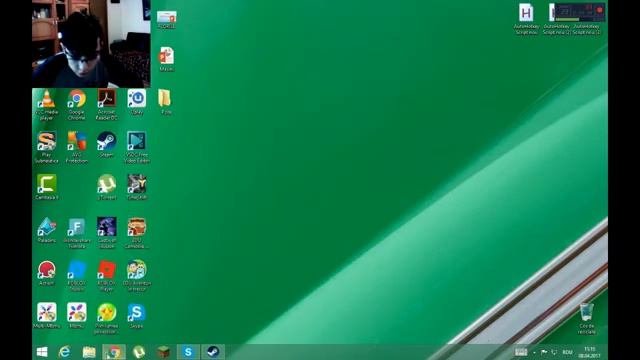Select the Recycle Bin icon
Image resolution: width=640 pixels, height=360 pixels.
pyautogui.click(x=587, y=319)
